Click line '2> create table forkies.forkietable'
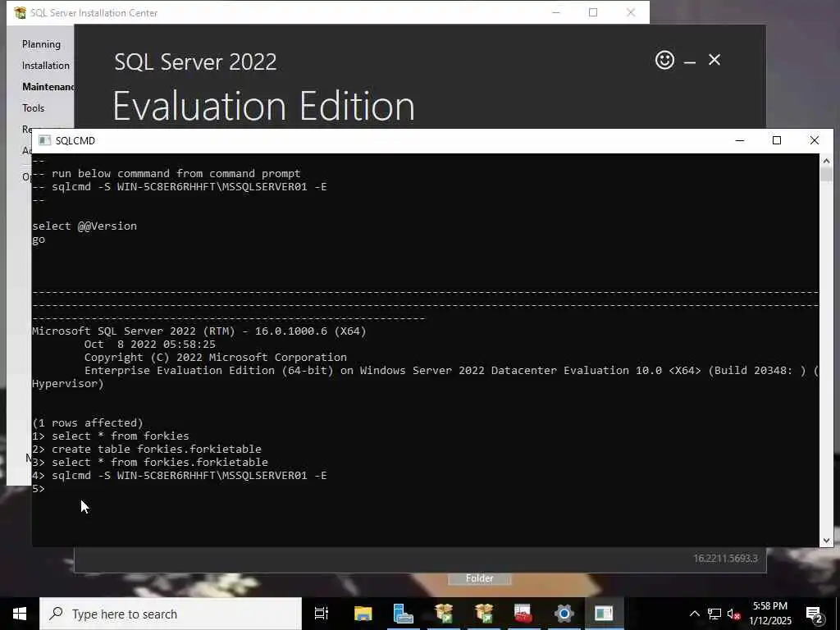The width and height of the screenshot is (840, 630). [147, 449]
